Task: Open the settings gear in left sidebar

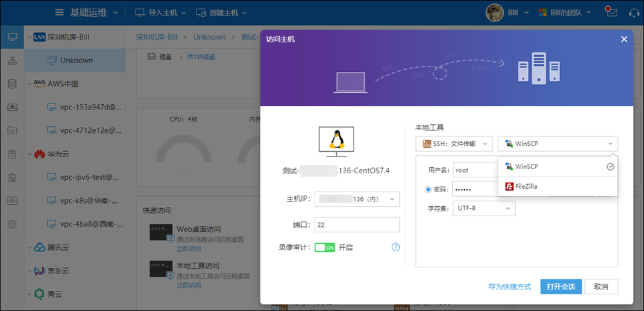Action: click(12, 224)
